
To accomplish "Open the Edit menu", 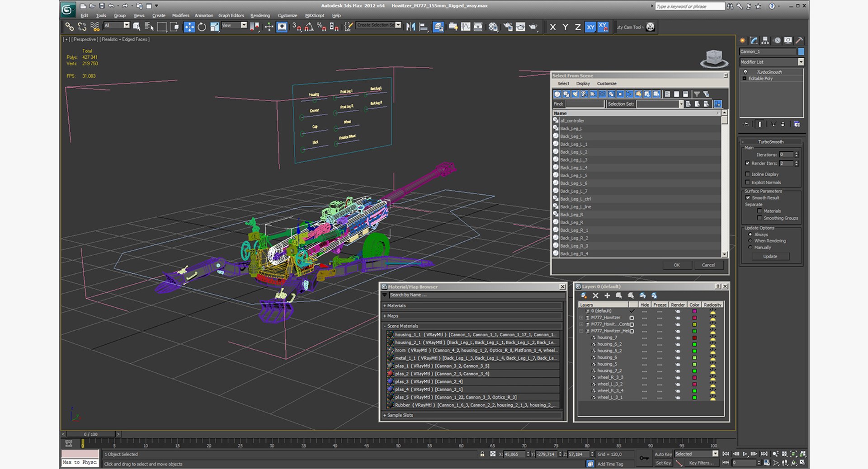I will (x=85, y=15).
